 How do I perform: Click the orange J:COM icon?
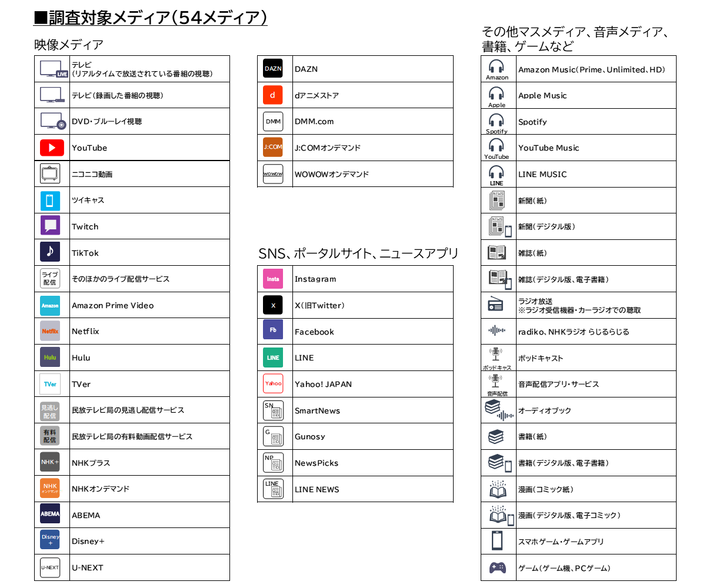pyautogui.click(x=273, y=147)
